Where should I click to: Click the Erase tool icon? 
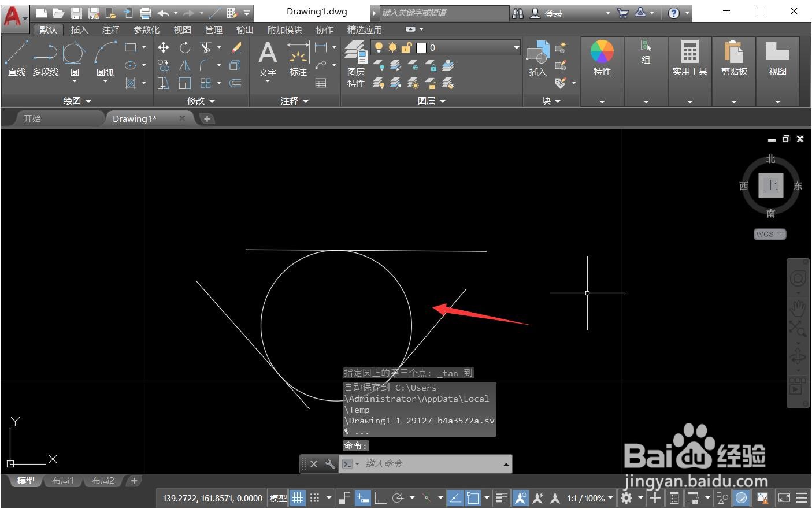click(x=236, y=47)
